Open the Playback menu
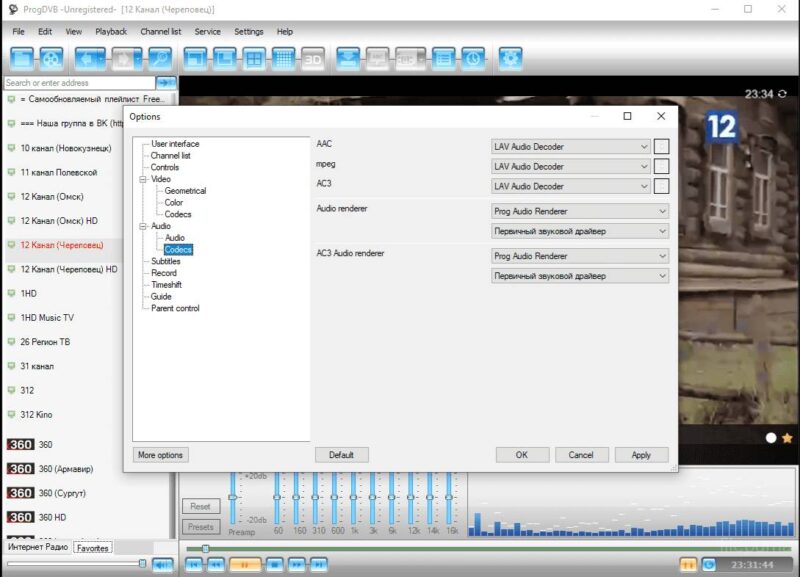Viewport: 800px width, 577px height. click(x=110, y=31)
